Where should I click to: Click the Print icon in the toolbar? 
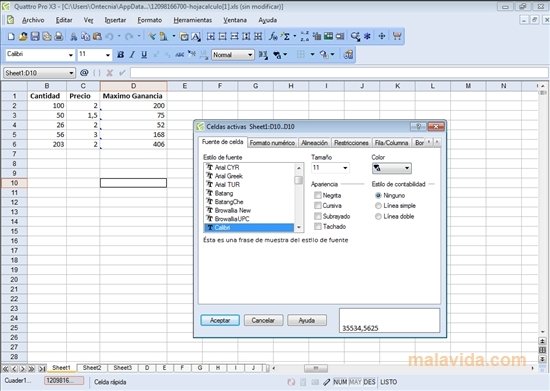(59, 36)
